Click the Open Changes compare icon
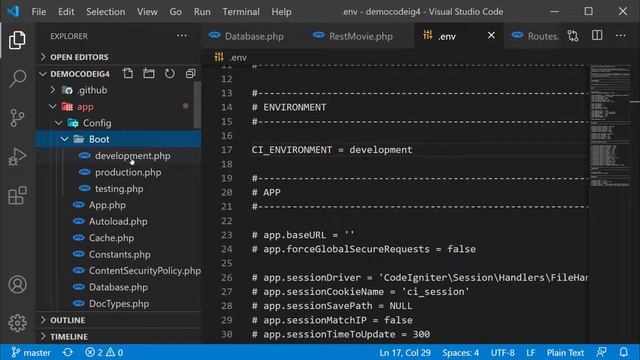The height and width of the screenshot is (360, 640). pyautogui.click(x=573, y=36)
